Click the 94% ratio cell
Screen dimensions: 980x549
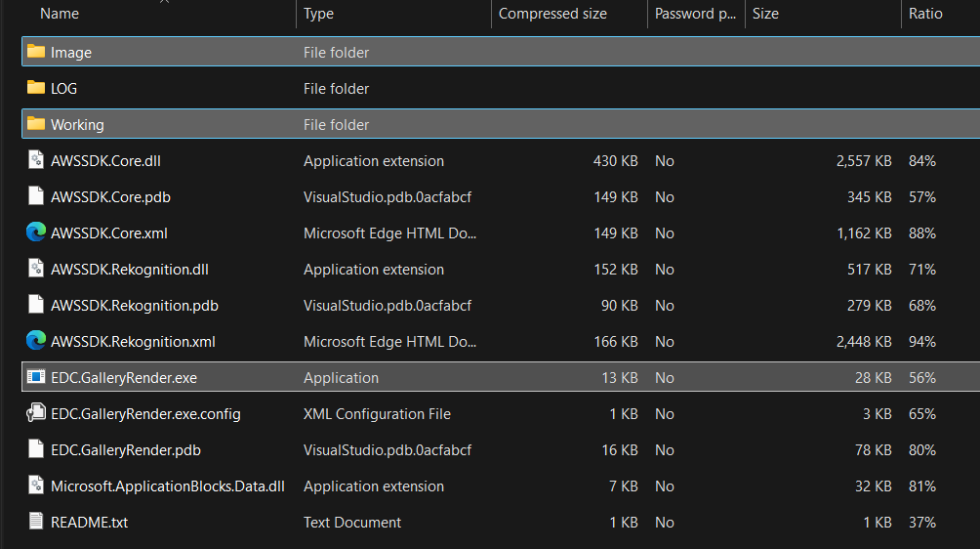point(922,342)
